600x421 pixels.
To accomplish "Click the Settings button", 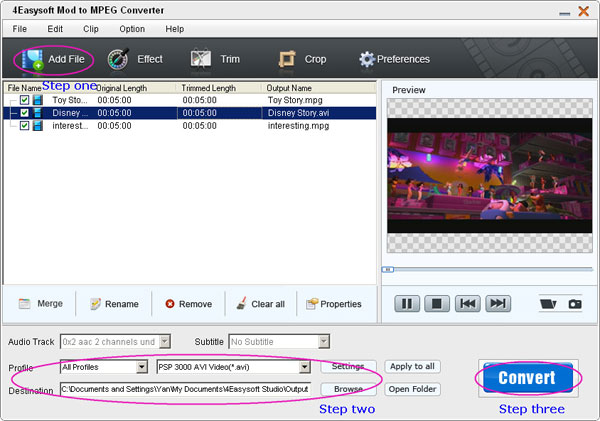I will (348, 367).
